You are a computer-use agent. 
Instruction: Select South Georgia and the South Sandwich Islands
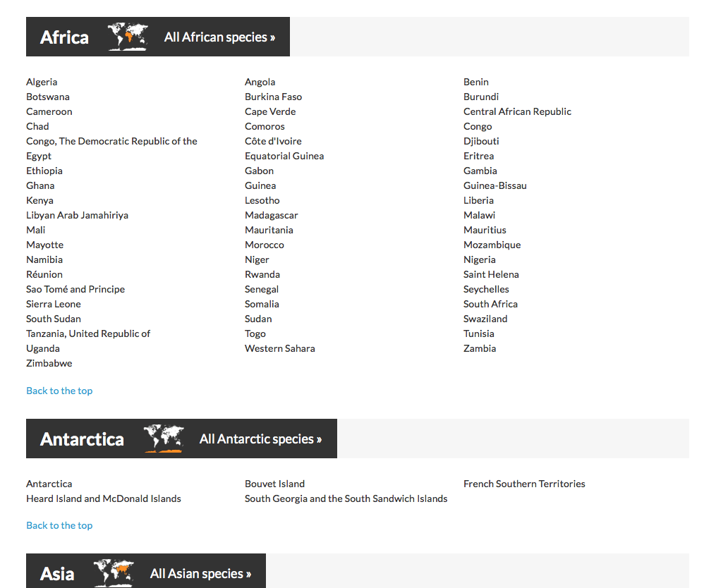coord(346,498)
